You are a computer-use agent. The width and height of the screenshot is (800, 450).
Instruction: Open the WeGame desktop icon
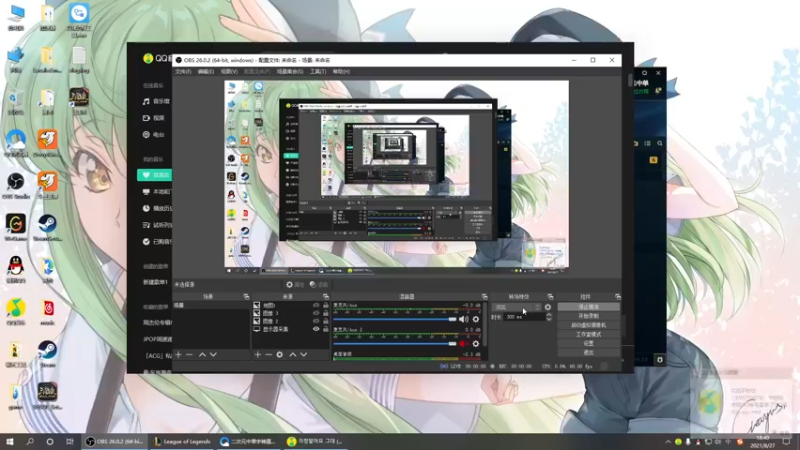(x=16, y=228)
